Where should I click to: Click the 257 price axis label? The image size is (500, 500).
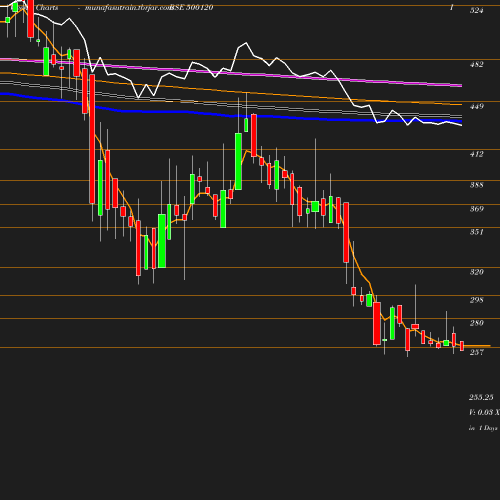click(476, 352)
